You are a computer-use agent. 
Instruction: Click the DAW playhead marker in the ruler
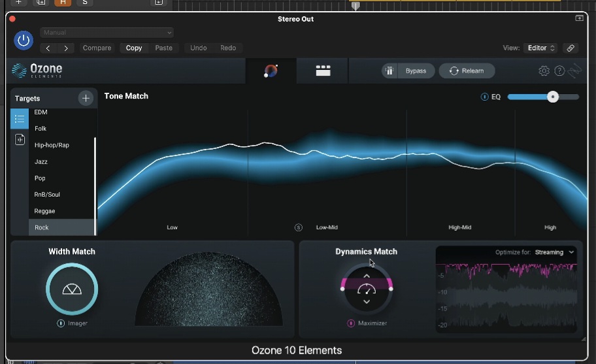click(x=356, y=6)
